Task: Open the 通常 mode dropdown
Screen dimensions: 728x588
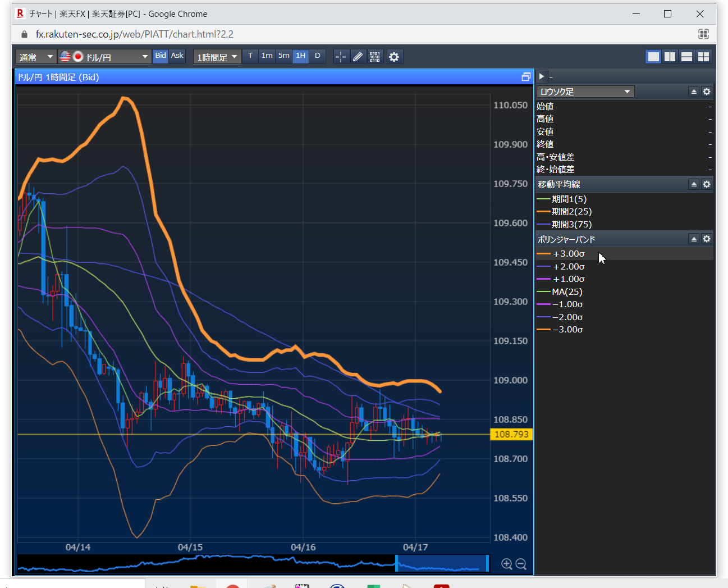Action: [x=36, y=57]
